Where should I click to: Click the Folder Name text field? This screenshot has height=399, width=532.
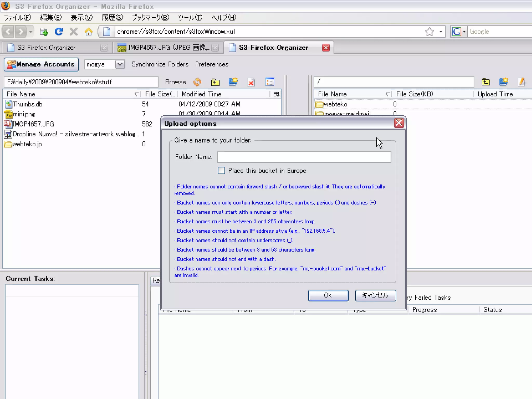point(304,157)
